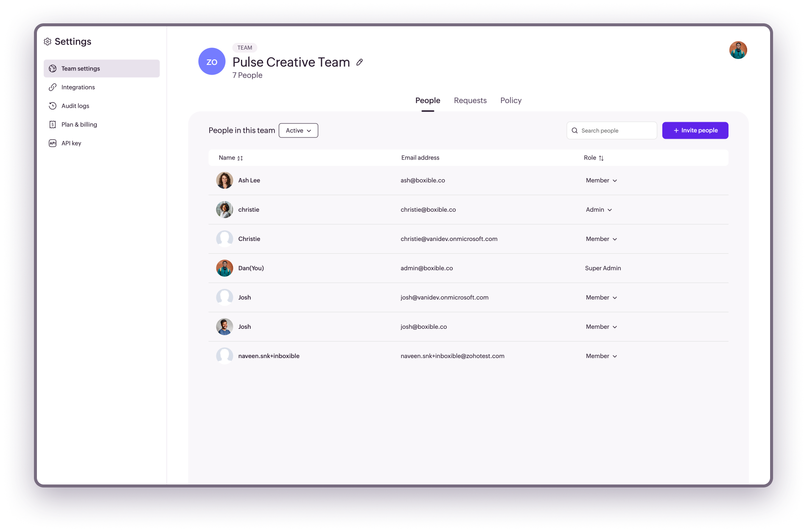This screenshot has width=807, height=532.
Task: Click the purple ZO team avatar
Action: click(212, 62)
